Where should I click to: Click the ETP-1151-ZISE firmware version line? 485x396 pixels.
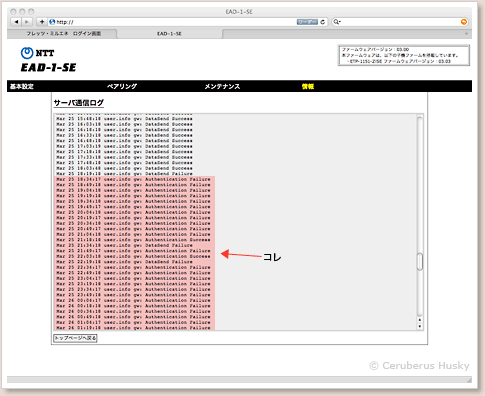click(x=400, y=61)
